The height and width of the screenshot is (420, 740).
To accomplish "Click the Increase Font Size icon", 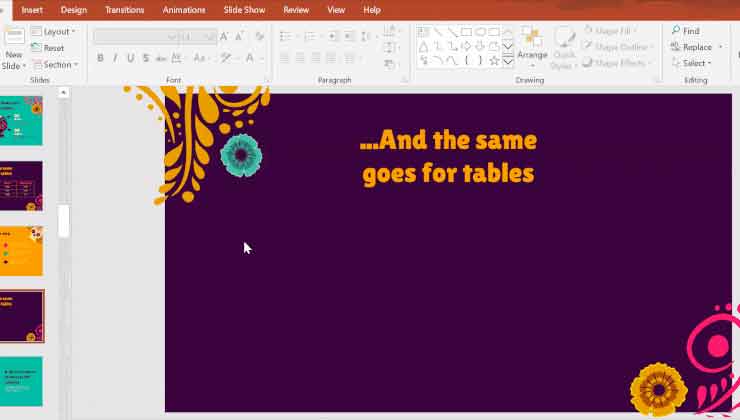I will [225, 37].
